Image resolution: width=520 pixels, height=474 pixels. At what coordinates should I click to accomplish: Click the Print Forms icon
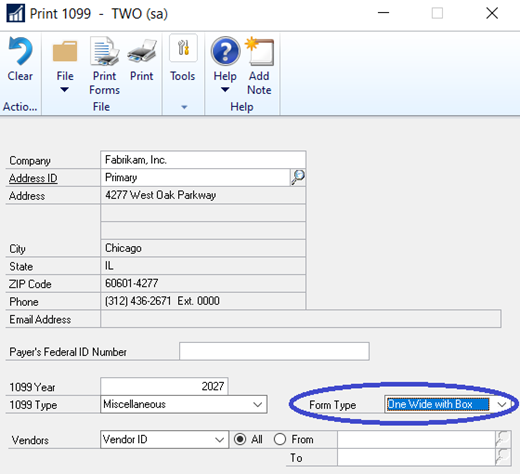point(105,51)
